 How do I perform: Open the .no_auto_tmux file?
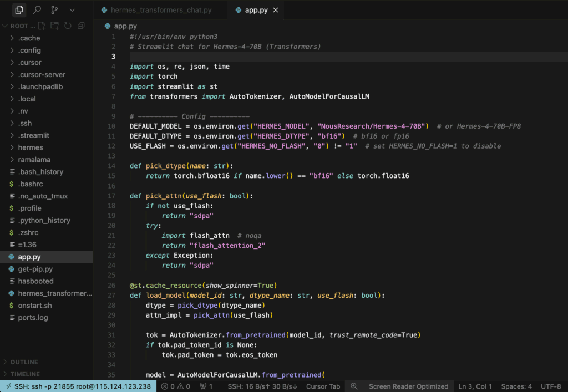tap(47, 196)
